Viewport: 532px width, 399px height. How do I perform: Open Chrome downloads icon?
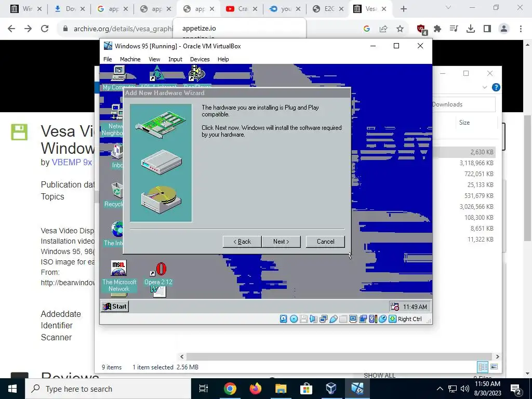[471, 29]
